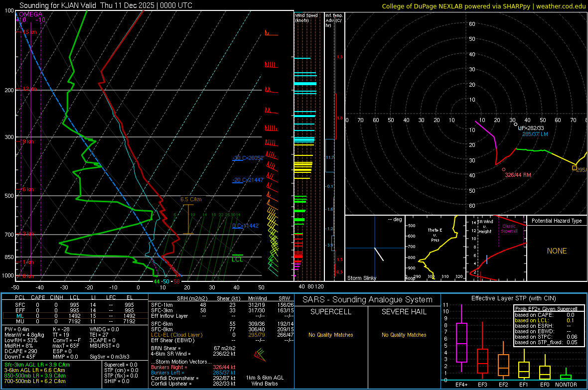Viewport: 588px width, 390px height.
Task: Click the 'SigSvr = 0 m3/s3' value
Action: point(110,357)
